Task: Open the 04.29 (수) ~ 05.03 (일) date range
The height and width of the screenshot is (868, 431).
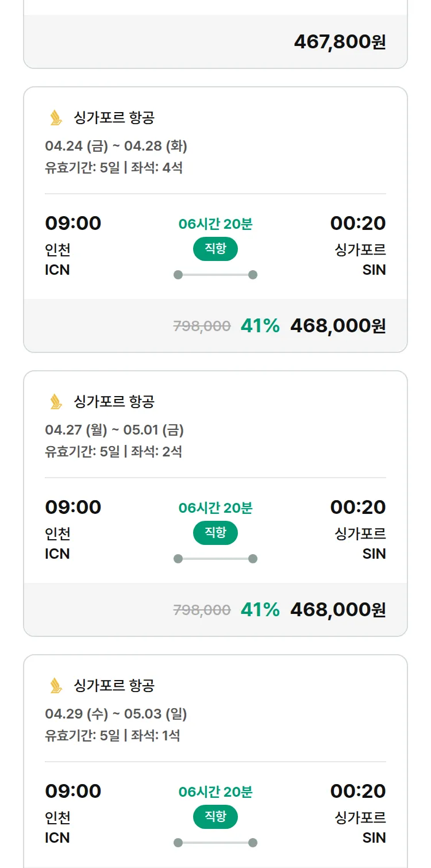Action: pos(116,714)
